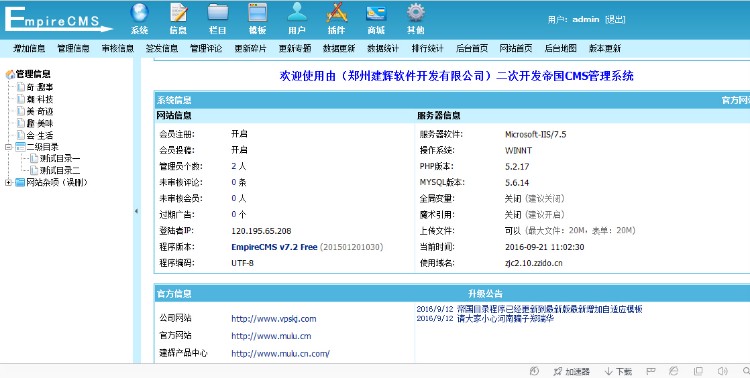Image resolution: width=750 pixels, height=378 pixels.
Task: Click the admin username link
Action: coord(586,20)
